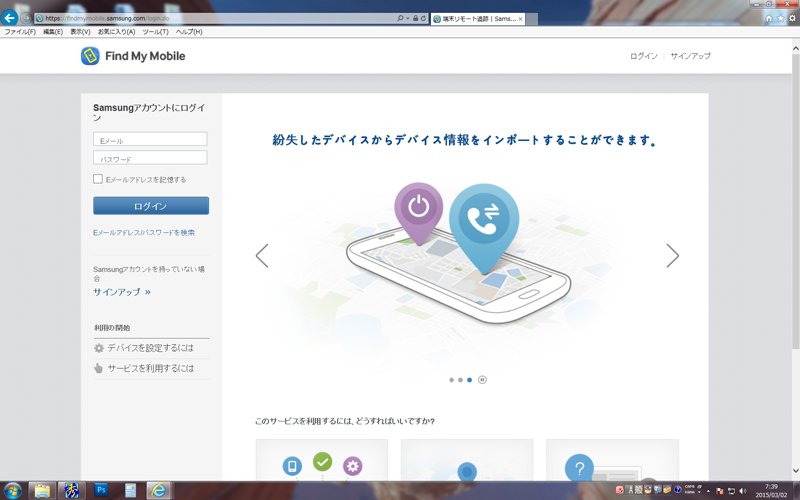Open Photoshop from the taskbar
Viewport: 800px width, 500px height.
pos(101,490)
